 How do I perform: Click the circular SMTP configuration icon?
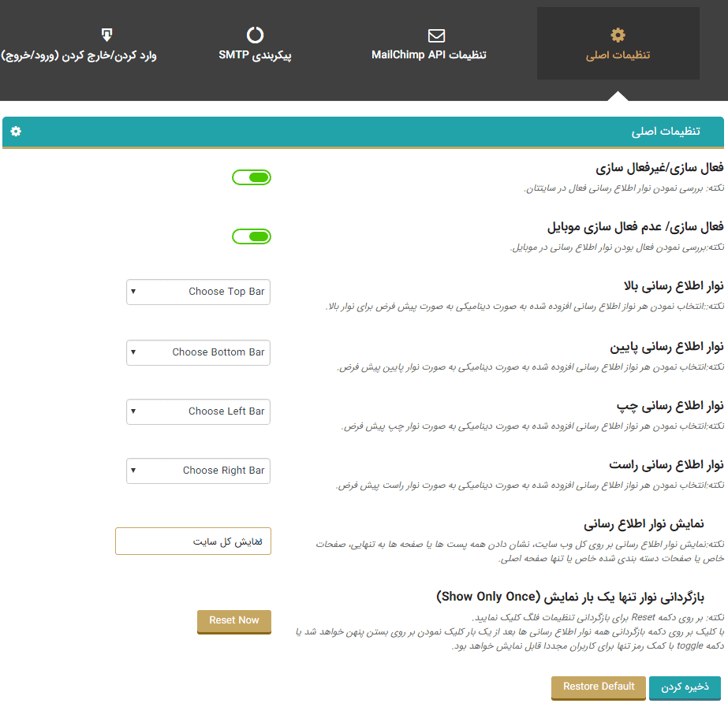click(x=255, y=35)
